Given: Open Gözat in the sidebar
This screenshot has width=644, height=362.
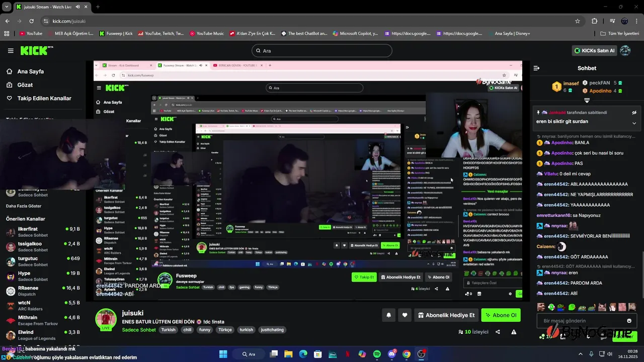Looking at the screenshot, I should click(x=20, y=85).
